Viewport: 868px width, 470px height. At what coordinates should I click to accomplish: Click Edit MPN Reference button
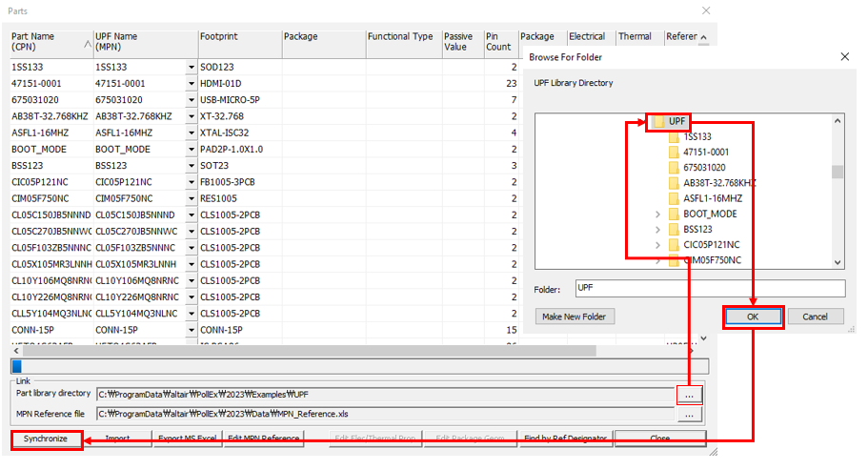pos(263,439)
